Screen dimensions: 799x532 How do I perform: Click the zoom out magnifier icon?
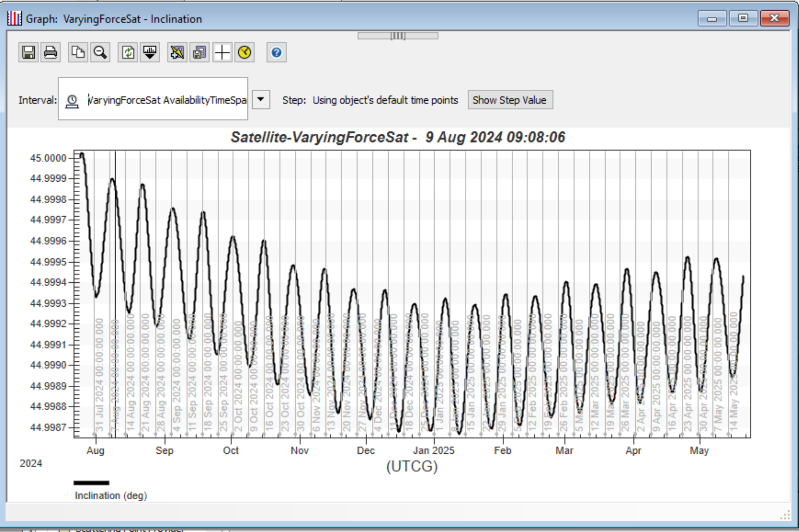click(x=100, y=53)
